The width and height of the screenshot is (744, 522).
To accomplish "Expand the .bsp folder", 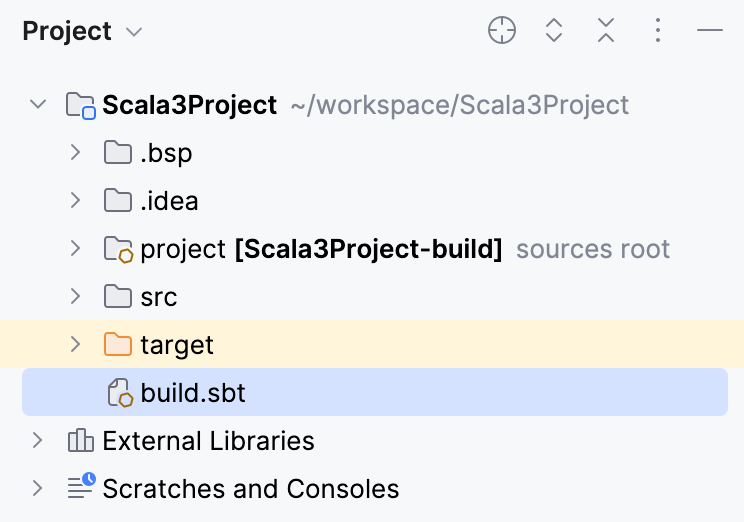I will tap(75, 153).
